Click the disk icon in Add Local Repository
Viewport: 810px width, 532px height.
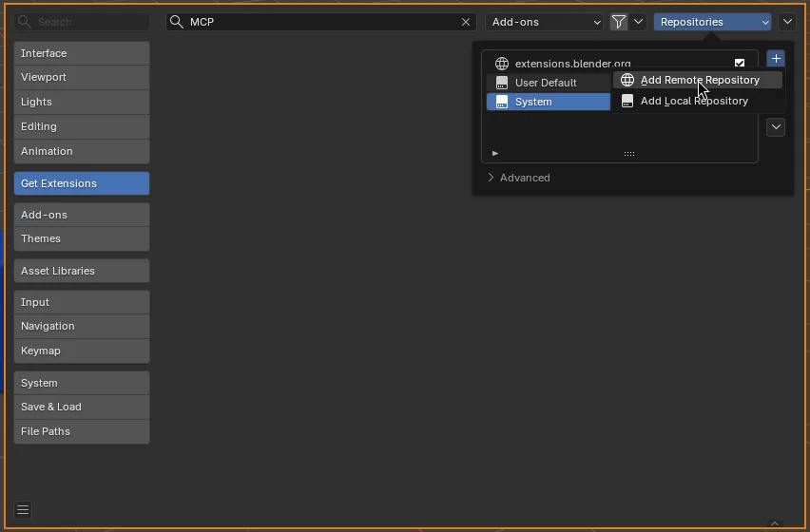click(x=627, y=101)
